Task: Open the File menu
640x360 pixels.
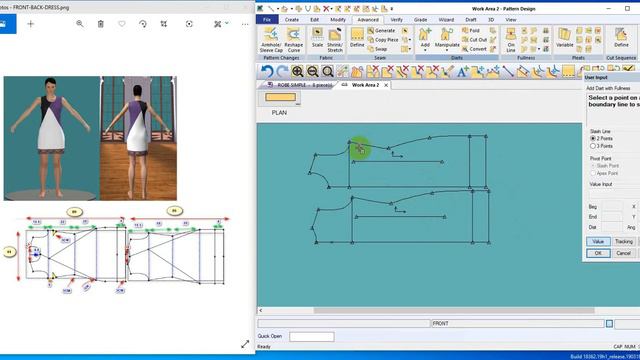Action: tap(267, 20)
